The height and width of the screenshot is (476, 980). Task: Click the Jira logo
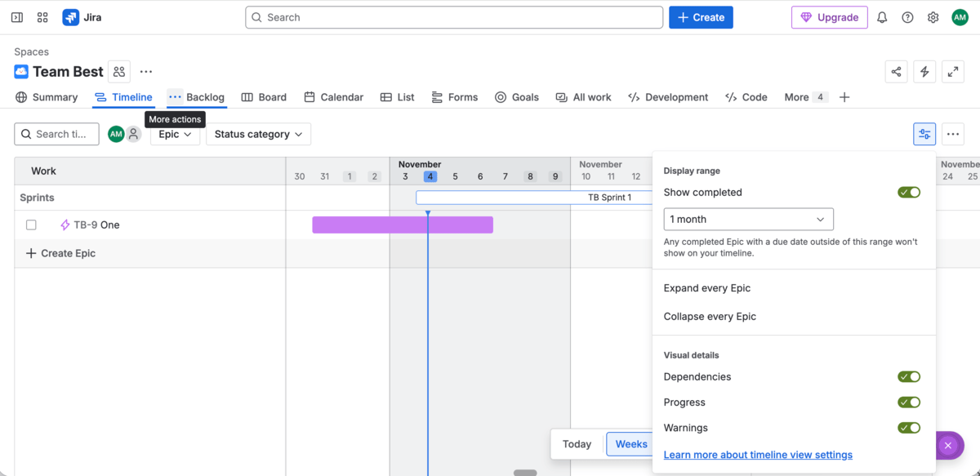[71, 16]
